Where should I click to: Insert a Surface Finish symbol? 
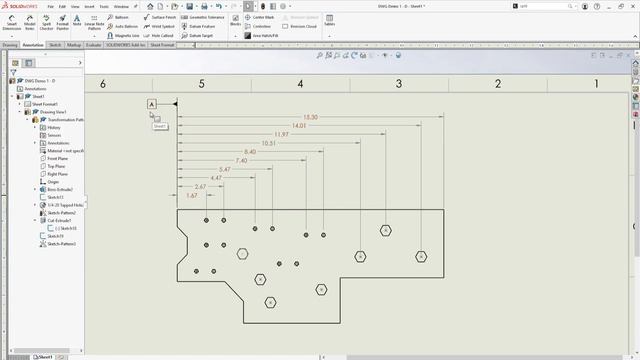[160, 17]
